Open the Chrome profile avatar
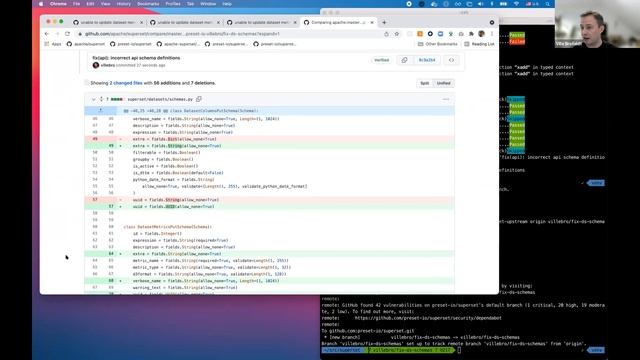Viewport: 640px width, 360px height. pos(482,34)
